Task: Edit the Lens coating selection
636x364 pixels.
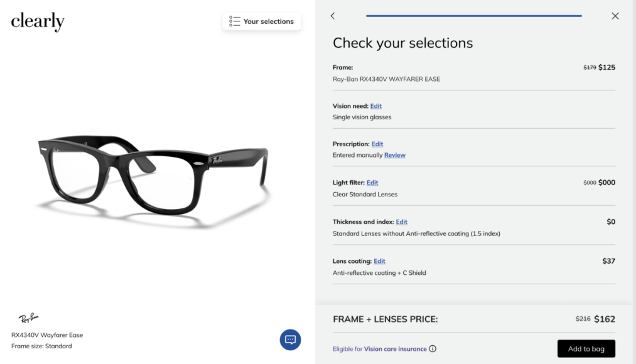Action: click(x=379, y=260)
